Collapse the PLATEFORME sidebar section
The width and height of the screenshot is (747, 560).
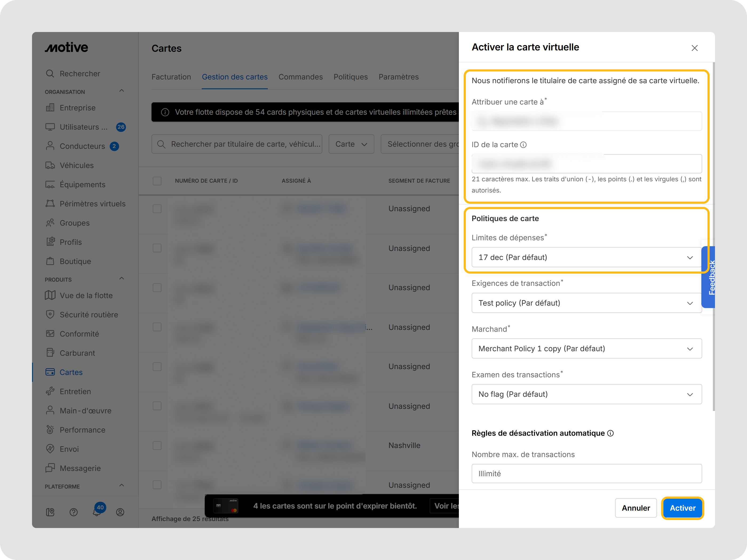(x=122, y=485)
